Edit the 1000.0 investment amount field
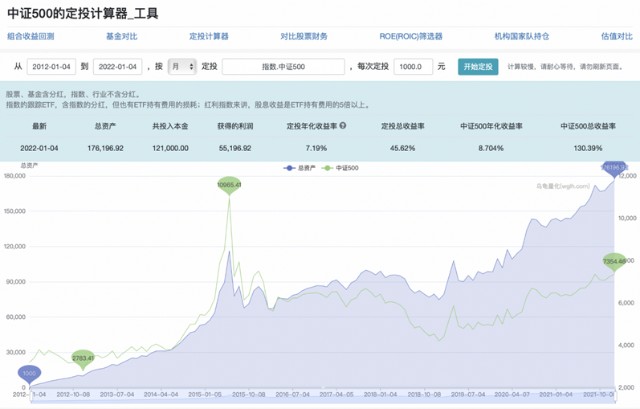The image size is (640, 409). [413, 67]
